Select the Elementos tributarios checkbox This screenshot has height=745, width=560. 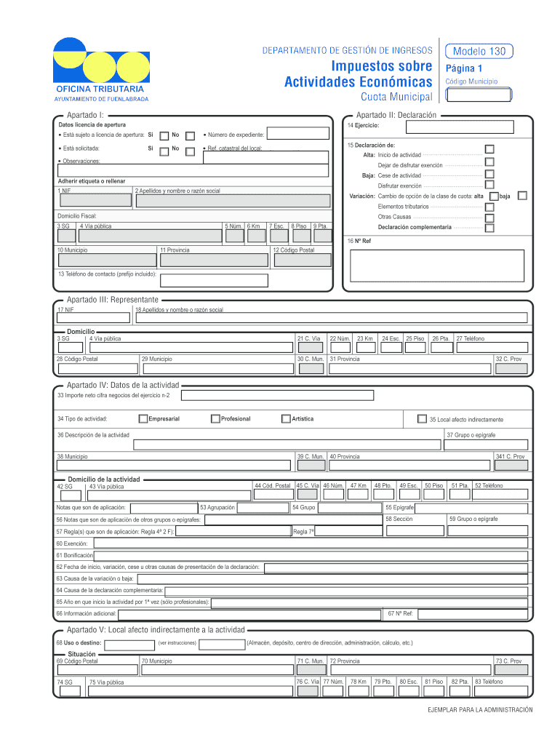(489, 207)
